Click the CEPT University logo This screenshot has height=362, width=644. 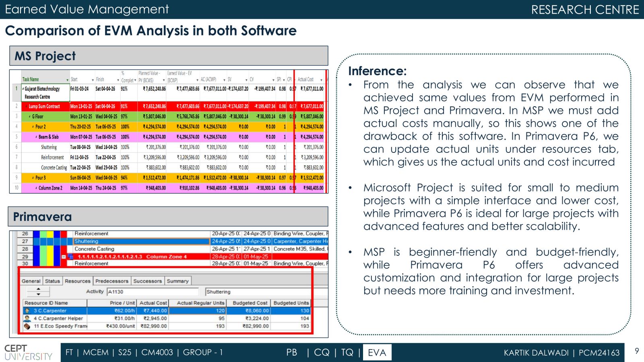(28, 352)
